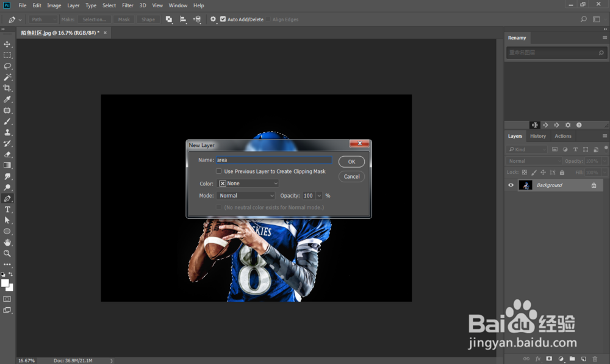Open the Window menu
The width and height of the screenshot is (610, 364).
click(178, 5)
